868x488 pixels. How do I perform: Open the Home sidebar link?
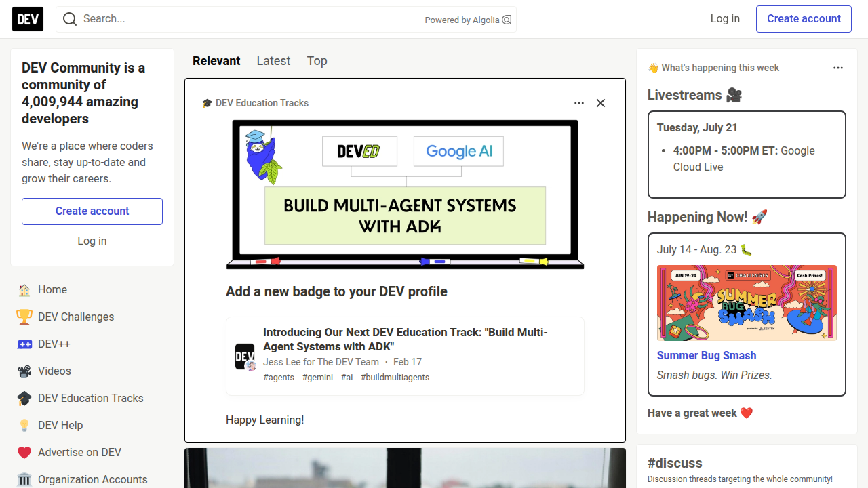pos(92,290)
